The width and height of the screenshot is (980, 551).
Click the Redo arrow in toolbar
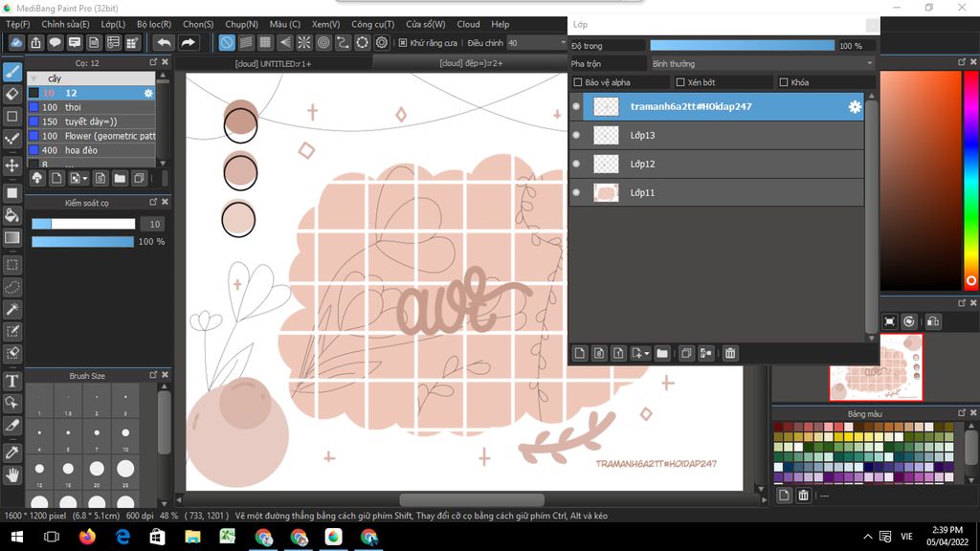[x=188, y=42]
